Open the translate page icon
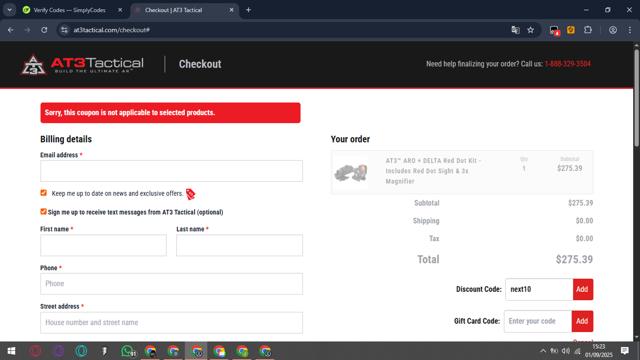640x360 pixels. (x=515, y=30)
